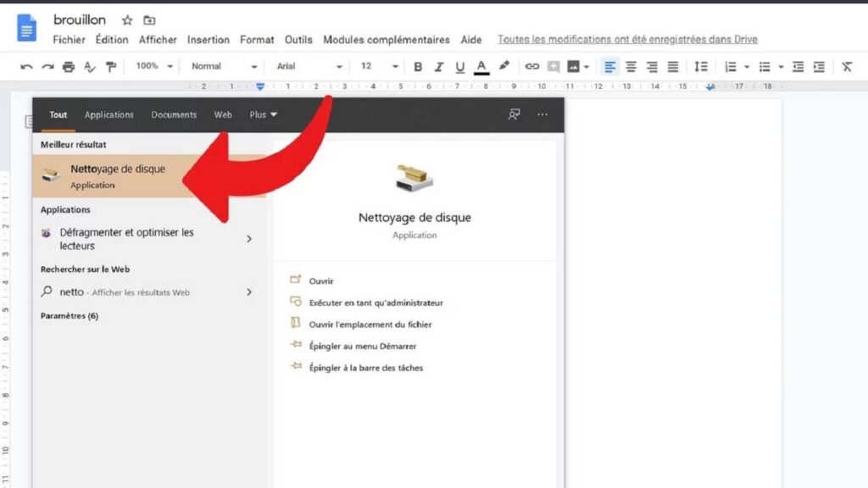The width and height of the screenshot is (868, 488).
Task: Expand the Plus tab dropdown
Action: tap(263, 114)
